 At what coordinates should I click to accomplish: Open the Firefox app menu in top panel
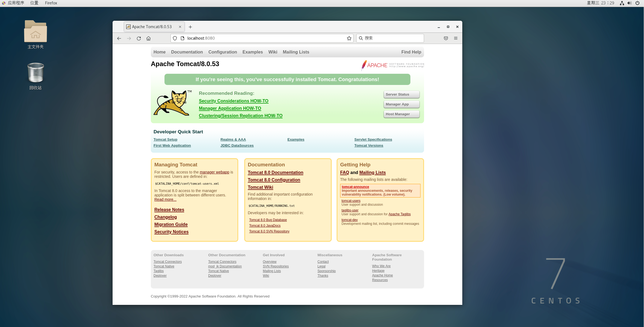[51, 3]
